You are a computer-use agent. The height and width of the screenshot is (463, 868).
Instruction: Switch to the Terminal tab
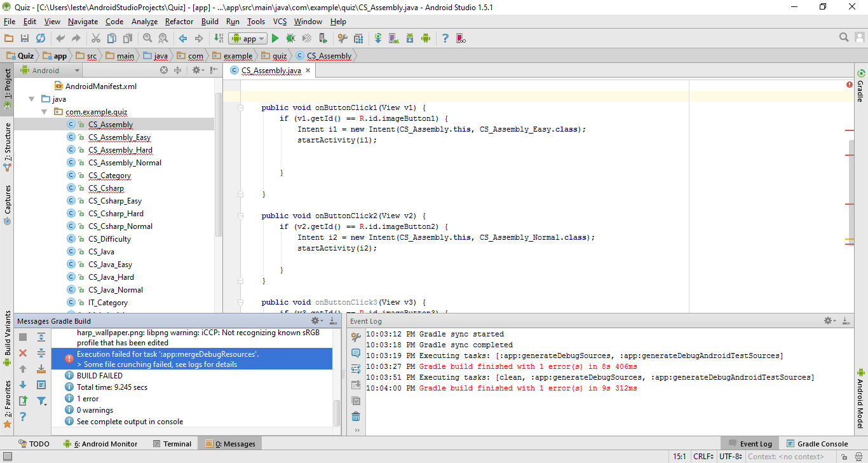click(172, 444)
